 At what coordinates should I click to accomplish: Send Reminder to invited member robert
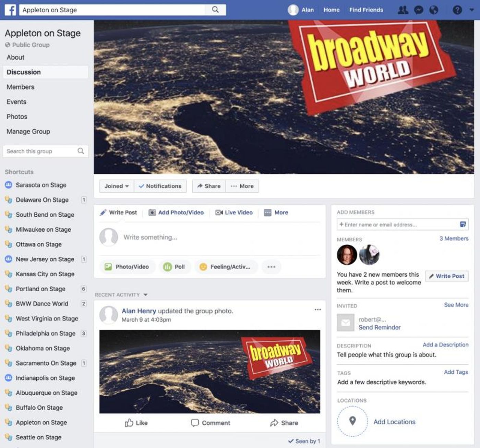tap(379, 327)
